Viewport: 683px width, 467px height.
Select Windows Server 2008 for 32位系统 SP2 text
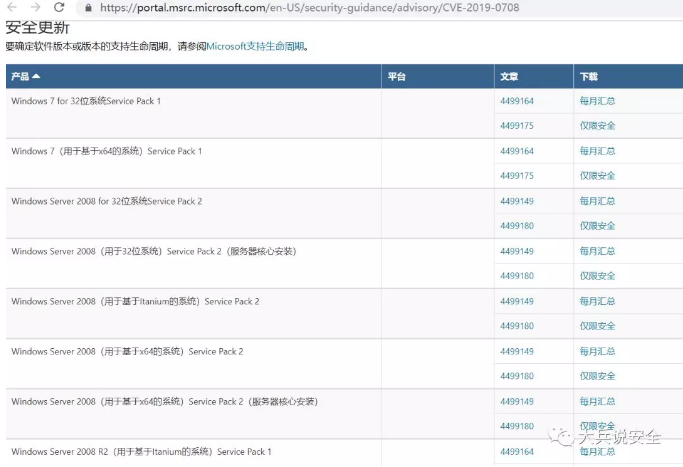(107, 201)
